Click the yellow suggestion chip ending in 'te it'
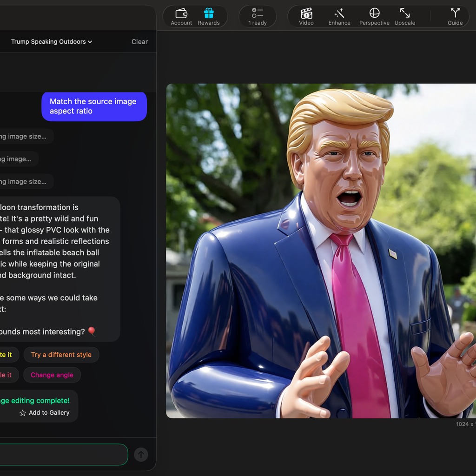 [8, 355]
